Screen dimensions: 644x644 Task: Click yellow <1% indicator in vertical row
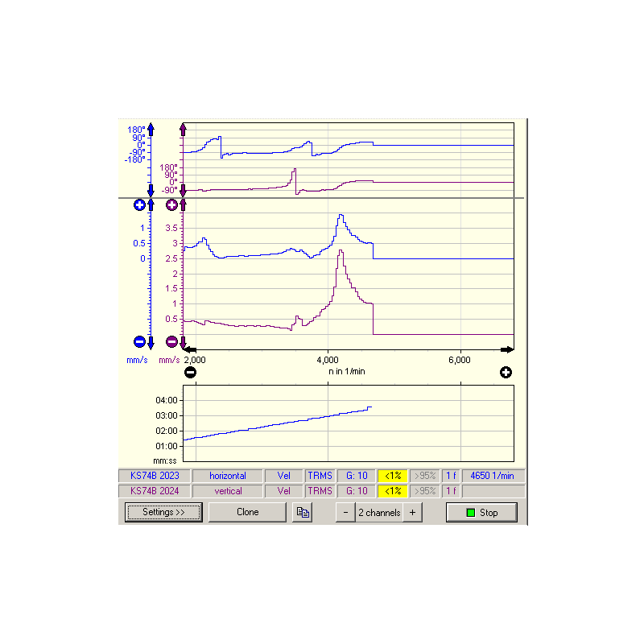click(393, 491)
